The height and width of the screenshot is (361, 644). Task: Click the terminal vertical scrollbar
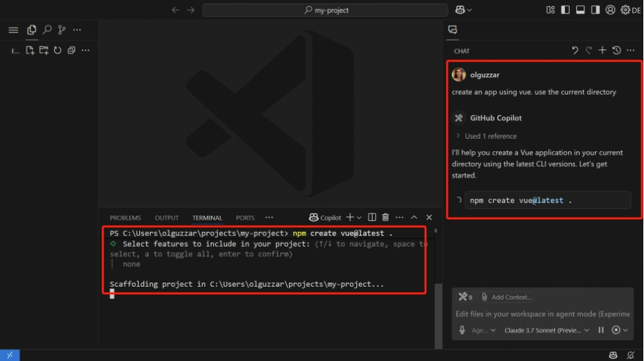point(438,316)
